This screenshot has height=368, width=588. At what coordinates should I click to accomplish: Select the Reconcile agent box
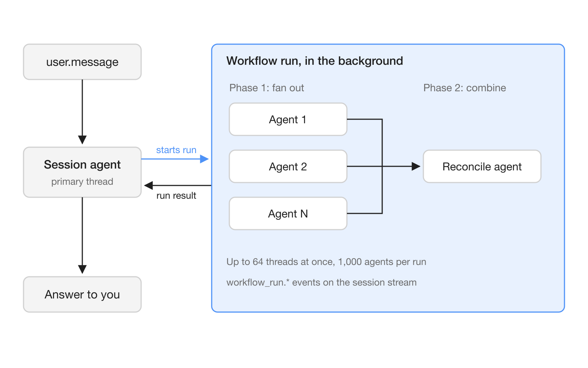482,166
